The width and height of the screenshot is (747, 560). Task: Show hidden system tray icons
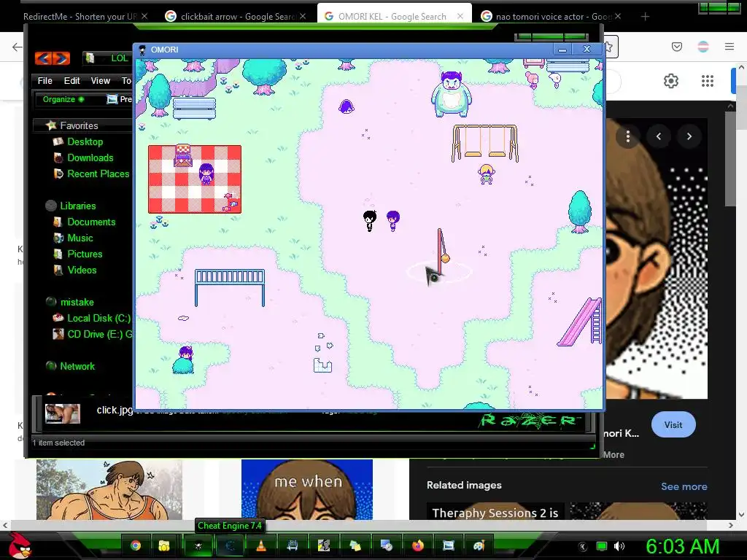(583, 547)
